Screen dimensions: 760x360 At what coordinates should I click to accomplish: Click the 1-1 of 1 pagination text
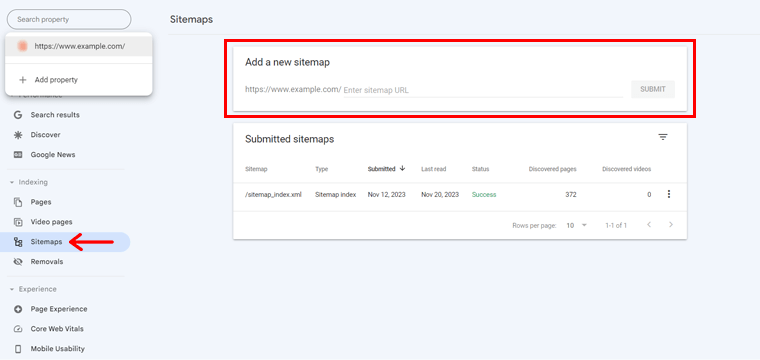tap(616, 225)
